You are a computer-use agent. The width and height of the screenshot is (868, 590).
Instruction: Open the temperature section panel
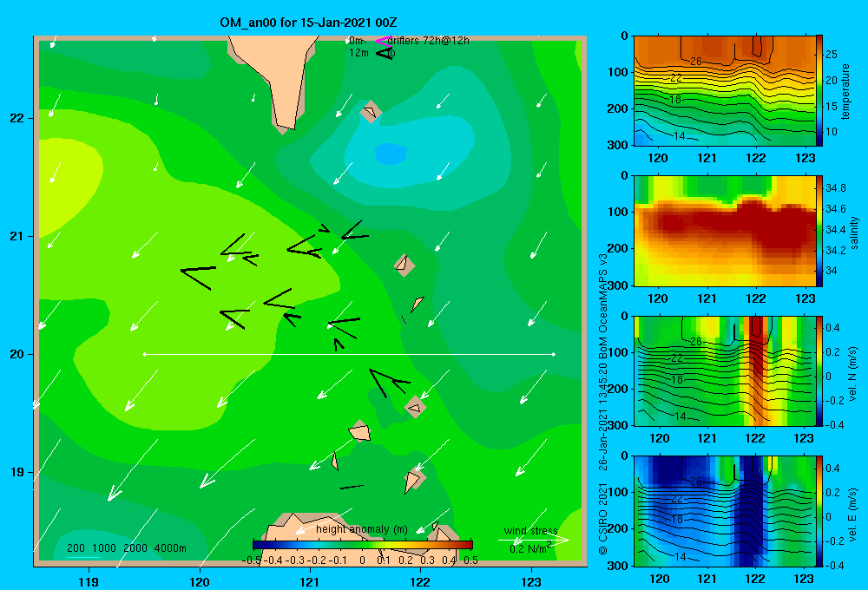point(725,91)
